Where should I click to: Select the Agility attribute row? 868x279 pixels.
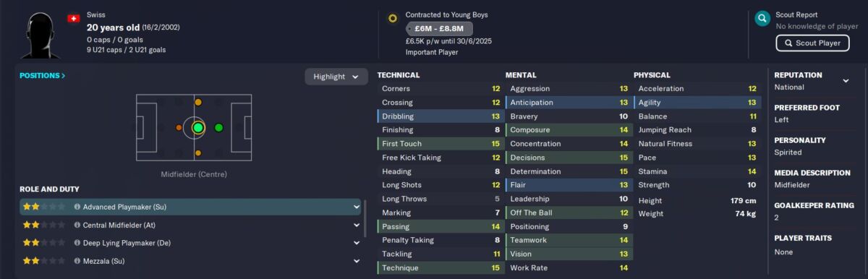(x=697, y=103)
